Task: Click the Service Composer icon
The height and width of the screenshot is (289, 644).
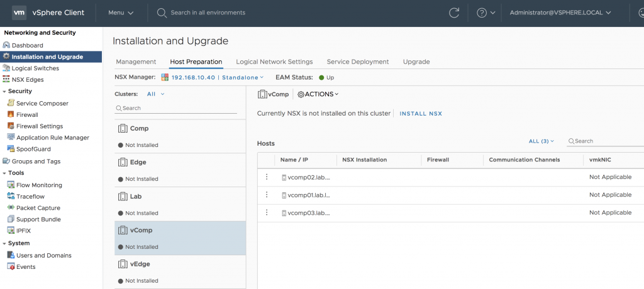Action: pos(11,104)
